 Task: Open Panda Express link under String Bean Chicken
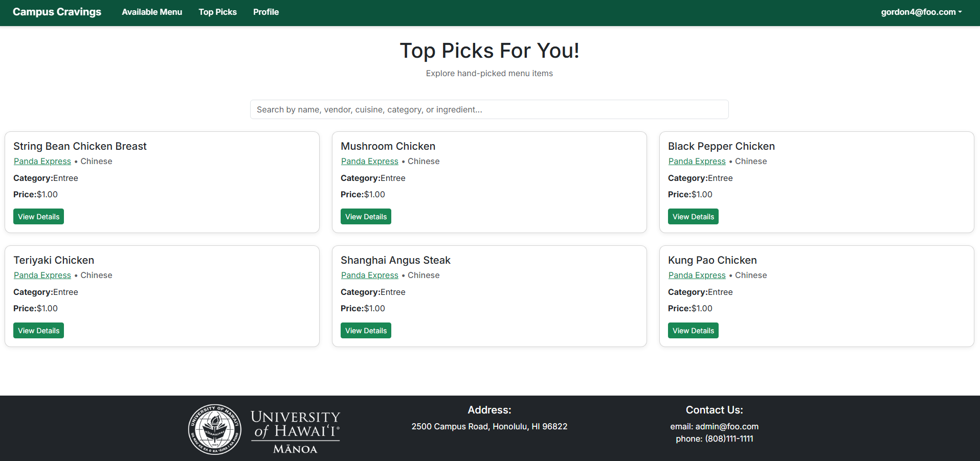[42, 162]
